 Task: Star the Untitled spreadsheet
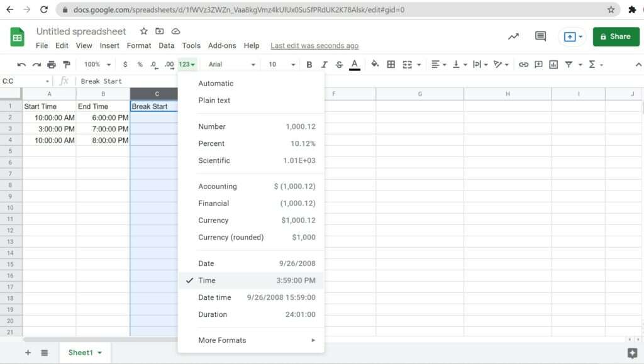pyautogui.click(x=143, y=31)
